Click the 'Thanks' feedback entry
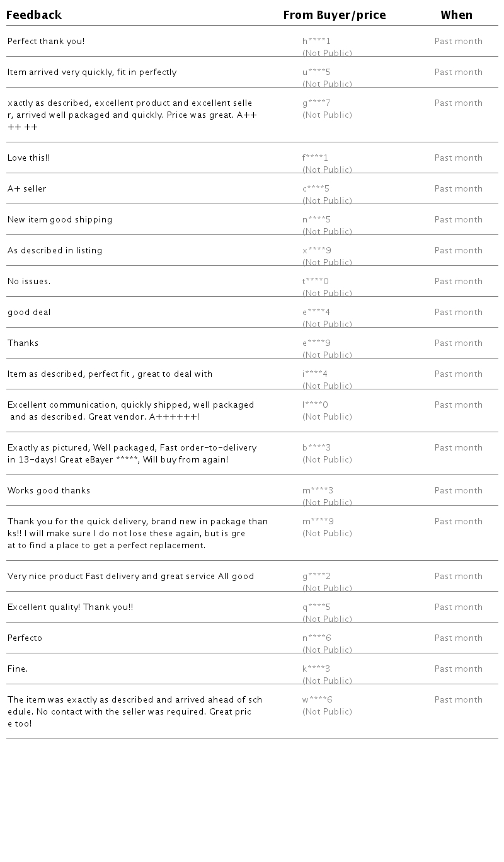504x862 pixels. click(23, 343)
